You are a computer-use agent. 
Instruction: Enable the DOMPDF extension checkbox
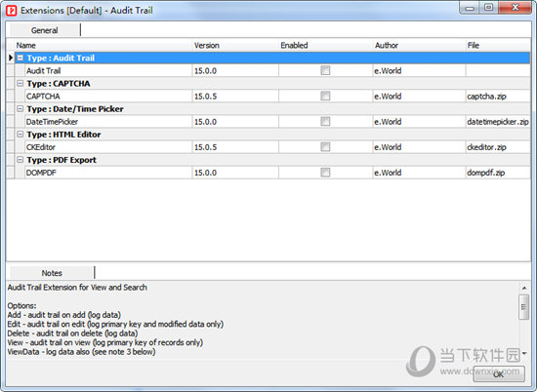(325, 173)
